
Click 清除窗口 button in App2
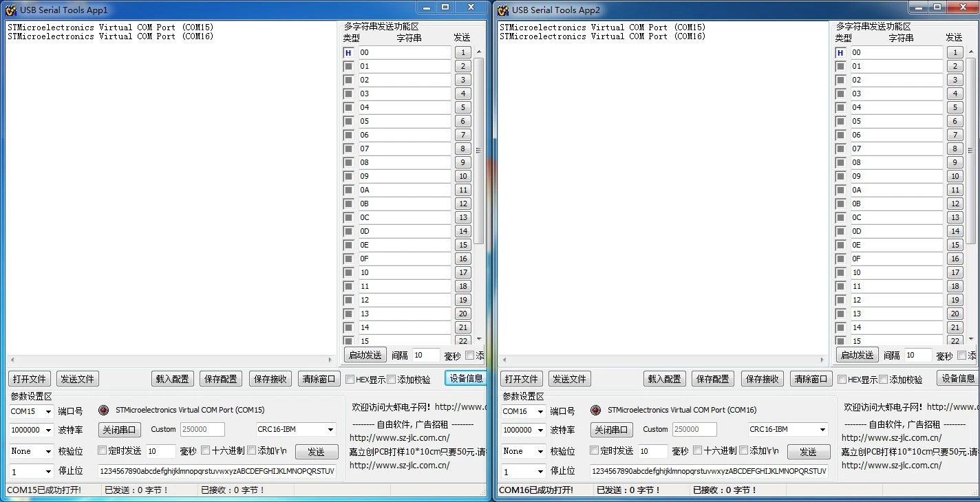[811, 379]
